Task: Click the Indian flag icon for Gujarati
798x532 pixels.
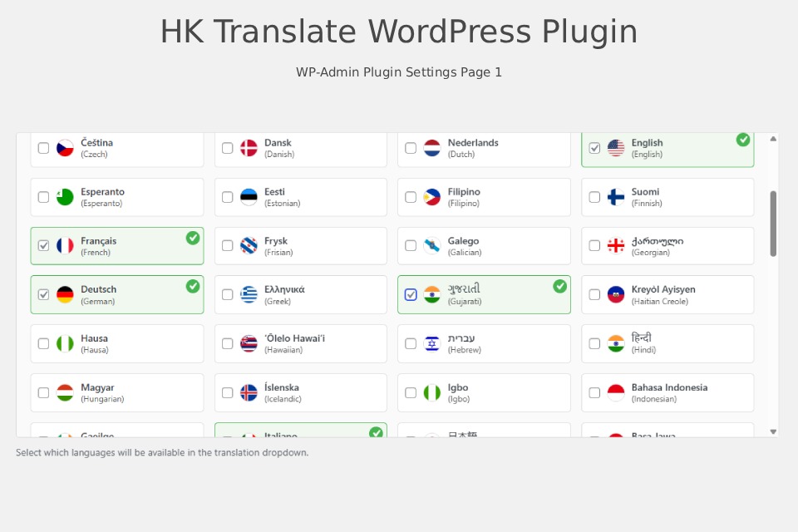Action: (x=432, y=295)
